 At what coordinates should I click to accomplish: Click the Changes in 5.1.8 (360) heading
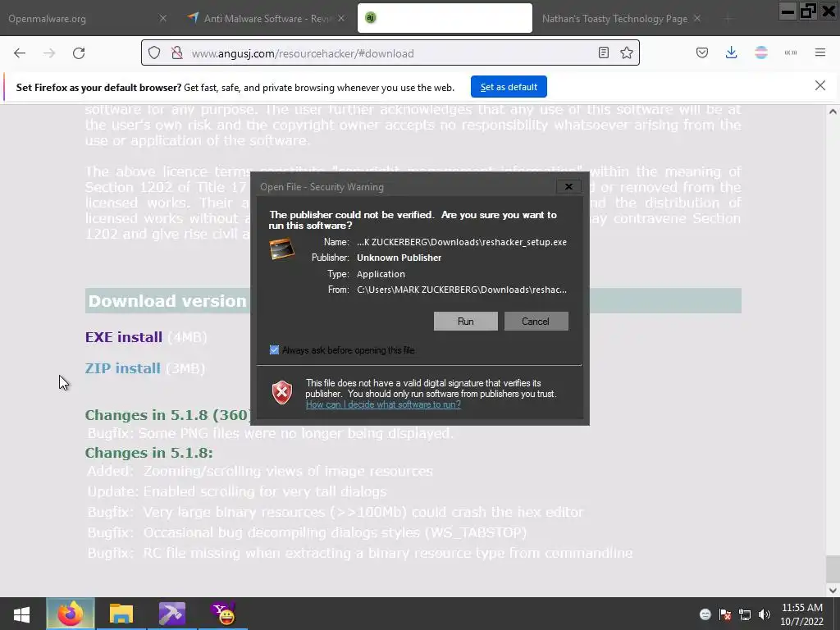point(167,415)
